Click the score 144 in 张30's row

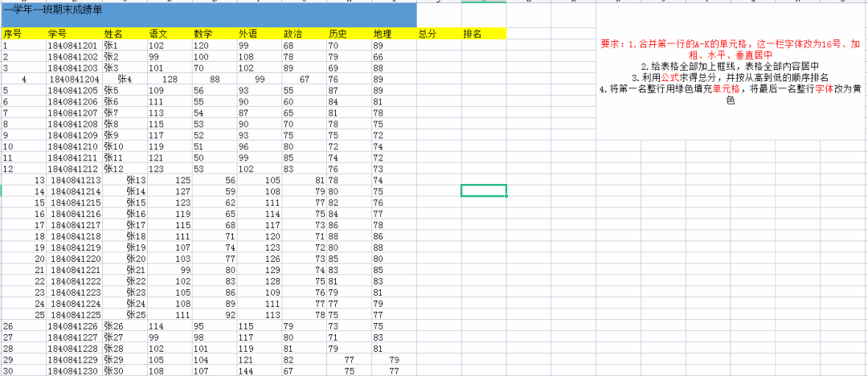tap(248, 371)
